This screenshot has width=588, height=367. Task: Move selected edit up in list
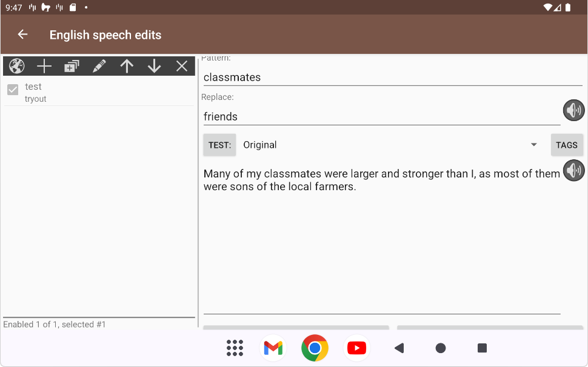(x=127, y=66)
